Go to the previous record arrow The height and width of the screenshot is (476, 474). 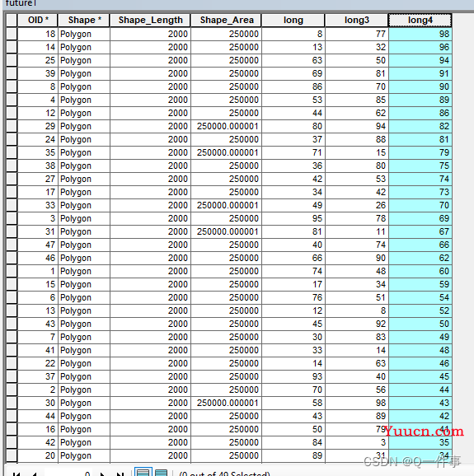point(35,474)
